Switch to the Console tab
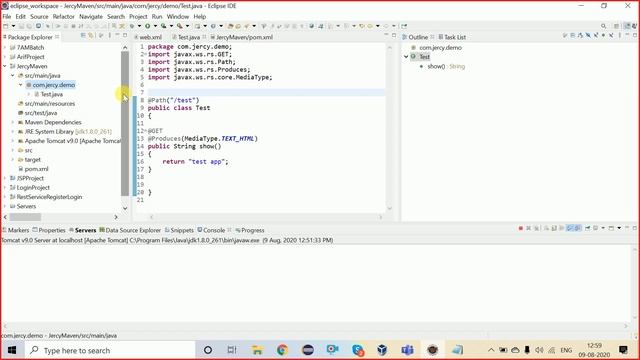The height and width of the screenshot is (360, 640). [x=211, y=230]
